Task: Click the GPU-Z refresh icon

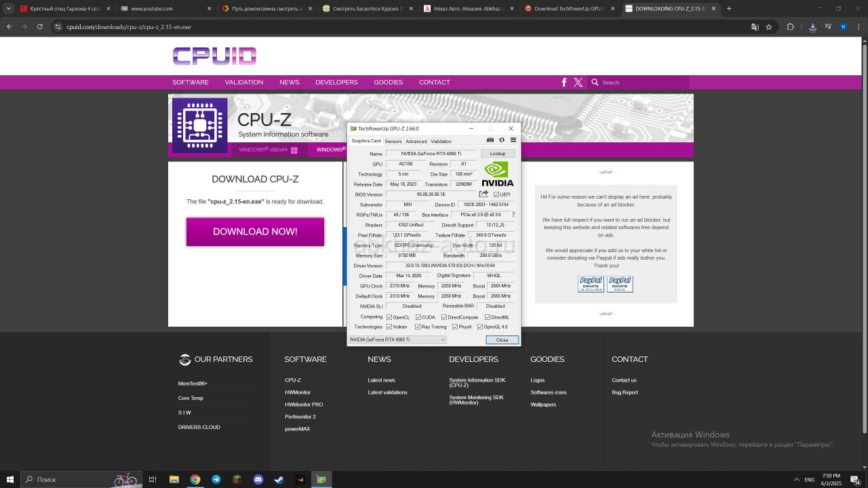Action: pyautogui.click(x=502, y=140)
